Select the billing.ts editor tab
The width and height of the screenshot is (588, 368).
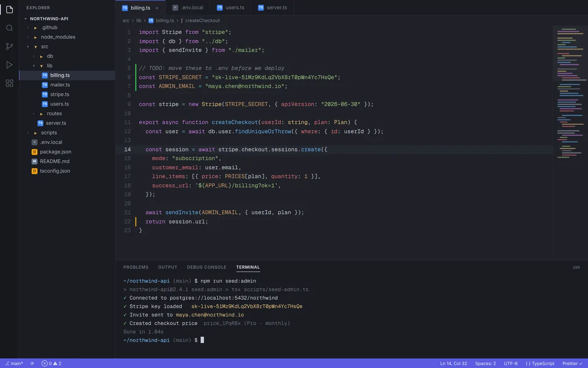(141, 7)
